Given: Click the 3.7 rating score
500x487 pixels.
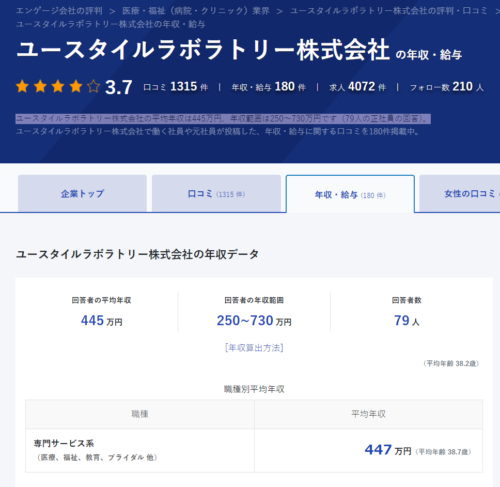Looking at the screenshot, I should click(x=119, y=87).
